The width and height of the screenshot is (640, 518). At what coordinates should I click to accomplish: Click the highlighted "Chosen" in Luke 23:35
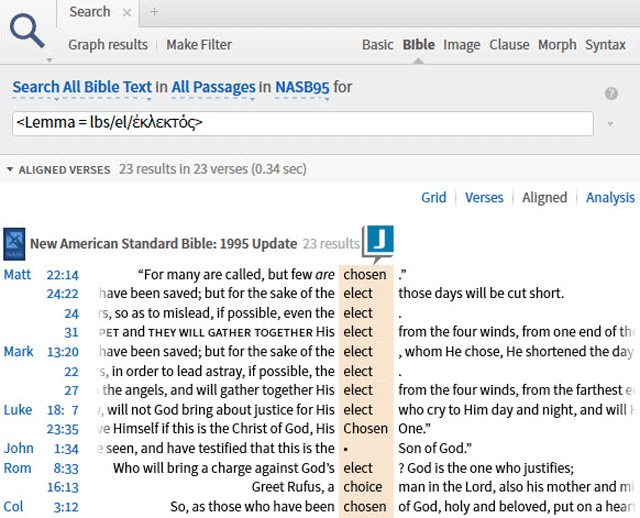[365, 429]
